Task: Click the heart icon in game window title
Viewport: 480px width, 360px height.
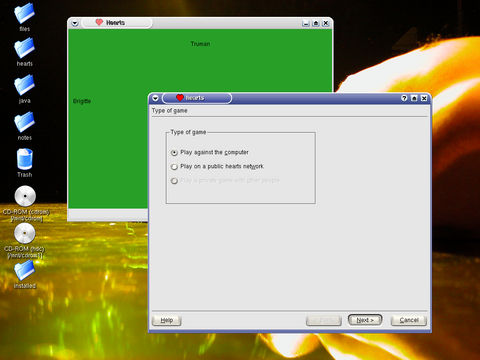Action: [x=99, y=22]
